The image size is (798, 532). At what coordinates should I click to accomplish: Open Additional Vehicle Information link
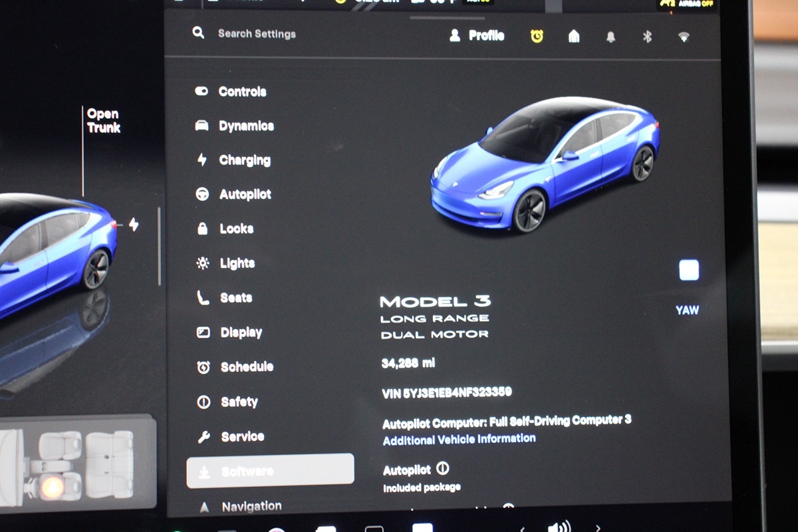pos(459,439)
